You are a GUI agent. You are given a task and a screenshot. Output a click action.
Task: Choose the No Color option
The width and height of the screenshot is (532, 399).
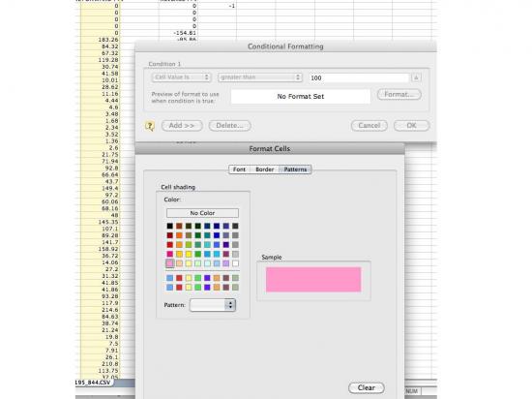point(202,213)
